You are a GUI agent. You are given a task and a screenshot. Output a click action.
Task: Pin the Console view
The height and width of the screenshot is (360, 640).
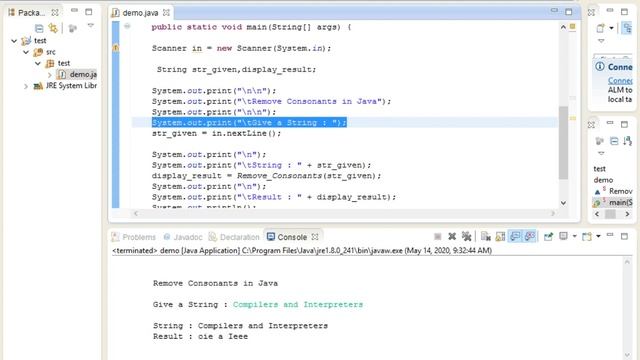[548, 236]
